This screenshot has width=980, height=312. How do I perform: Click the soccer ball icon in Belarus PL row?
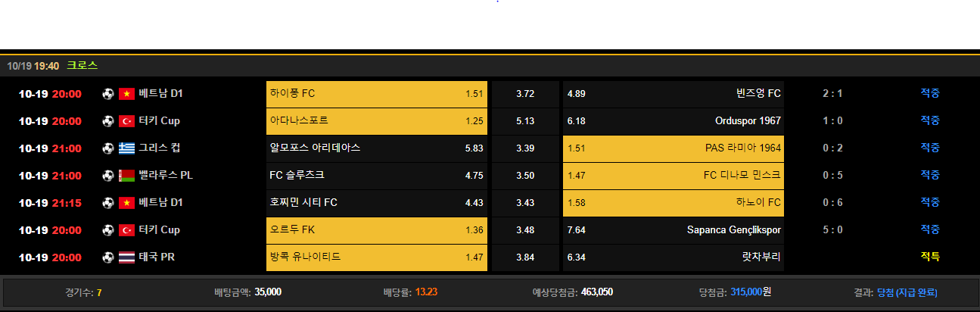108,176
